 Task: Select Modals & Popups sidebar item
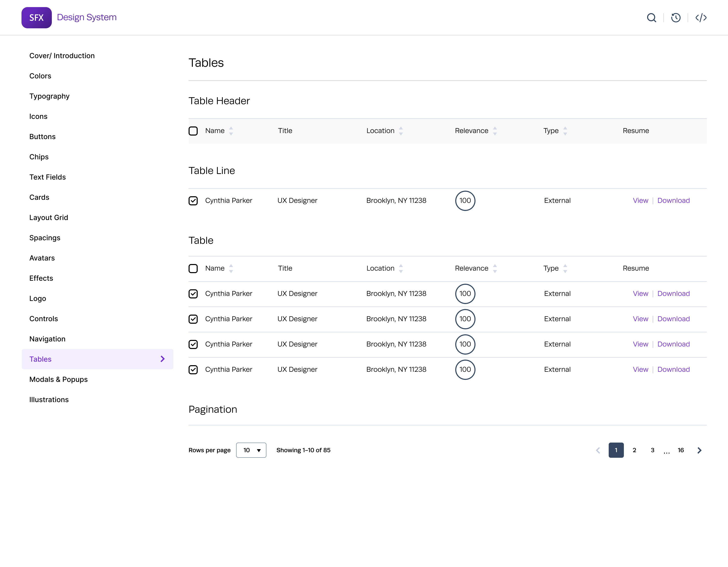pos(58,379)
